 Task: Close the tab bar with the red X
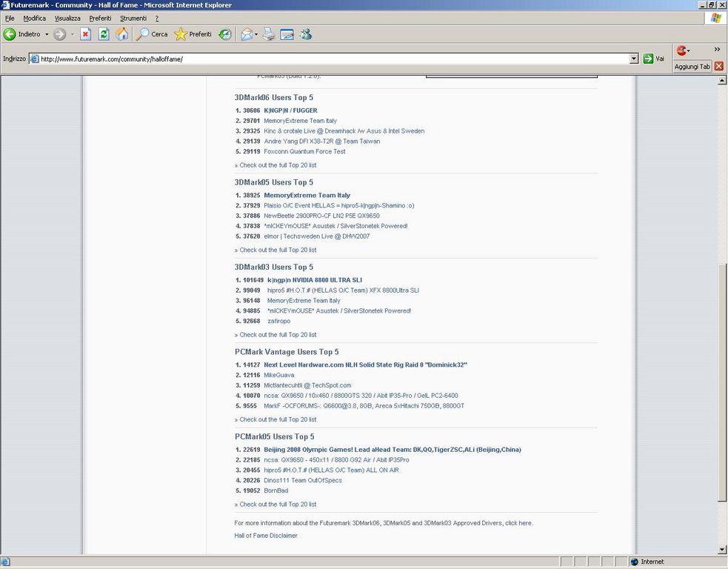718,66
